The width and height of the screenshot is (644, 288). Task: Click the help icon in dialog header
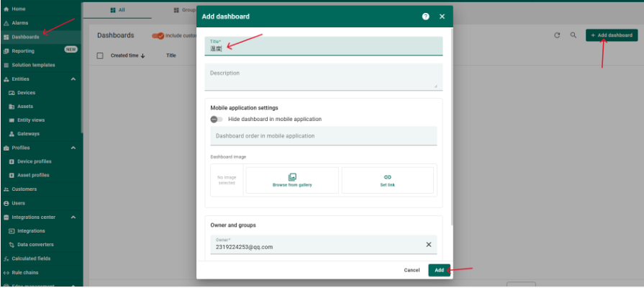pos(425,17)
